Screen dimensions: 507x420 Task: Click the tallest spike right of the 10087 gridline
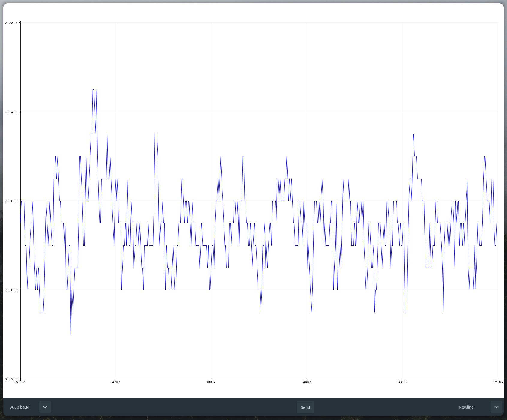(413, 134)
